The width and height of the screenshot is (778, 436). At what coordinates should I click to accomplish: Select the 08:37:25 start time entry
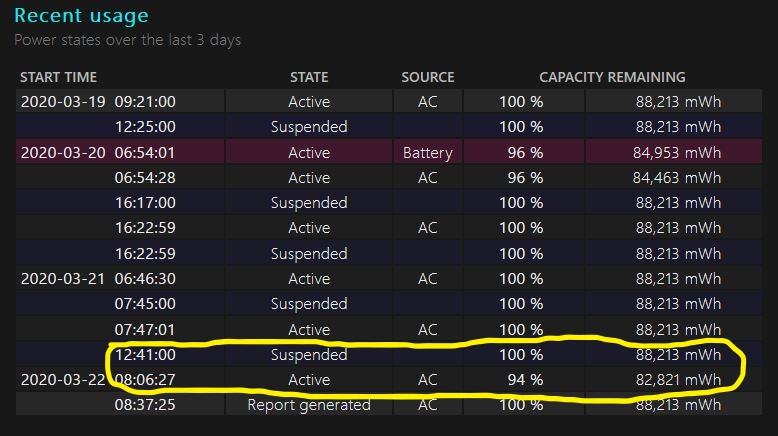(146, 405)
